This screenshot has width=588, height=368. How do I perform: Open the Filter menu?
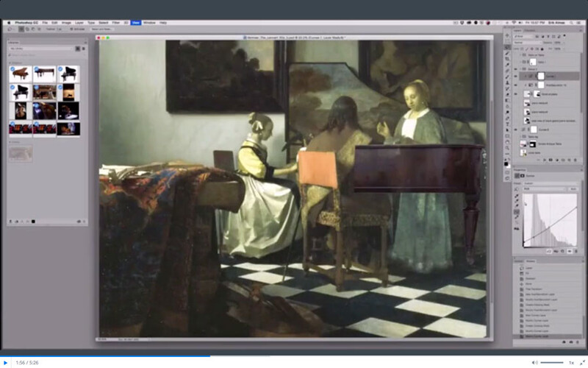[116, 23]
